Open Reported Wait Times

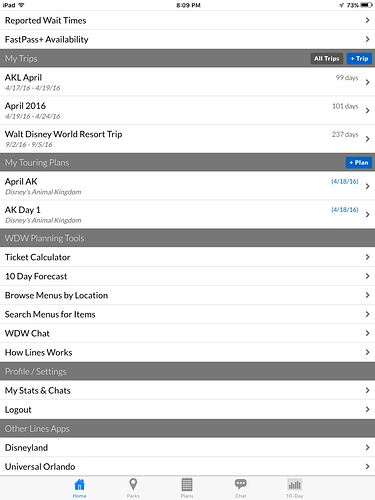(187, 20)
